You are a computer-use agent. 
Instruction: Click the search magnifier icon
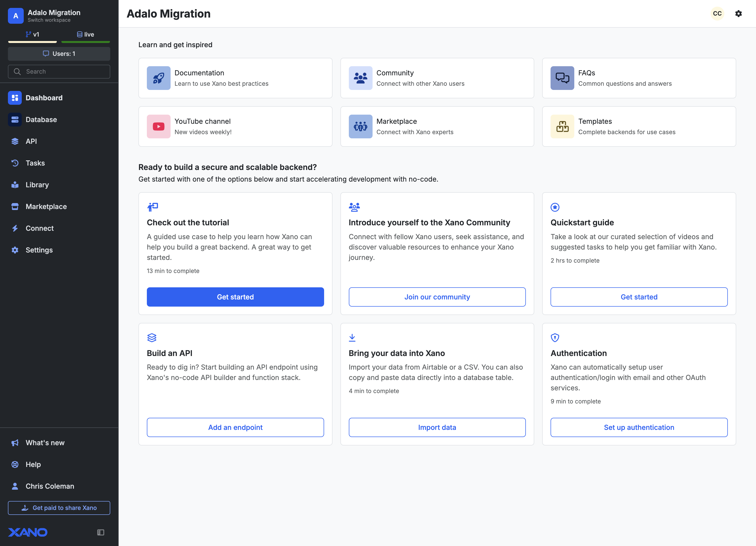17,72
